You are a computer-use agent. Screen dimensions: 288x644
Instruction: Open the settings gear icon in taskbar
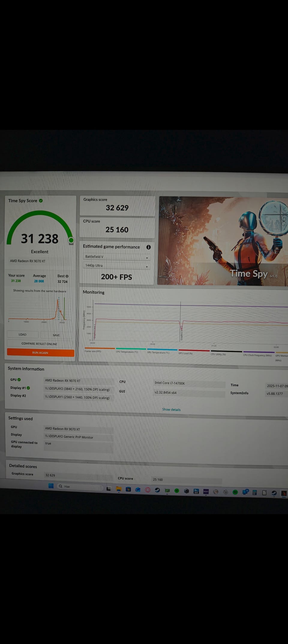tap(226, 492)
